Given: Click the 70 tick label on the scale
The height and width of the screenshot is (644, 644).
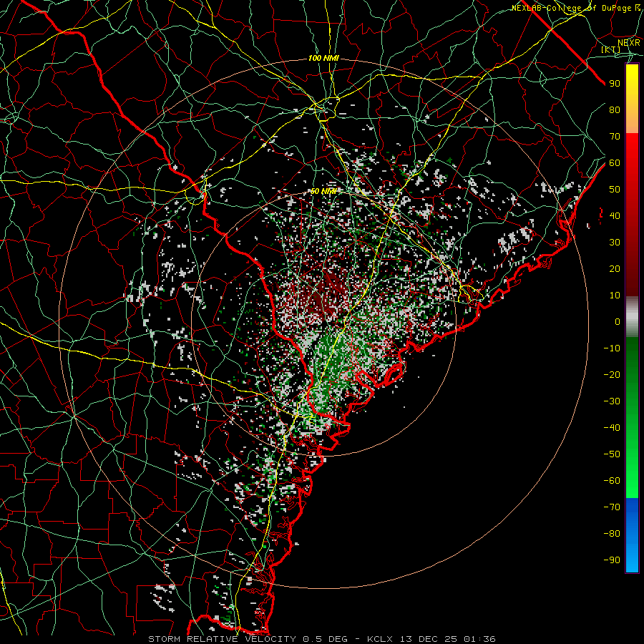Looking at the screenshot, I should tap(615, 137).
